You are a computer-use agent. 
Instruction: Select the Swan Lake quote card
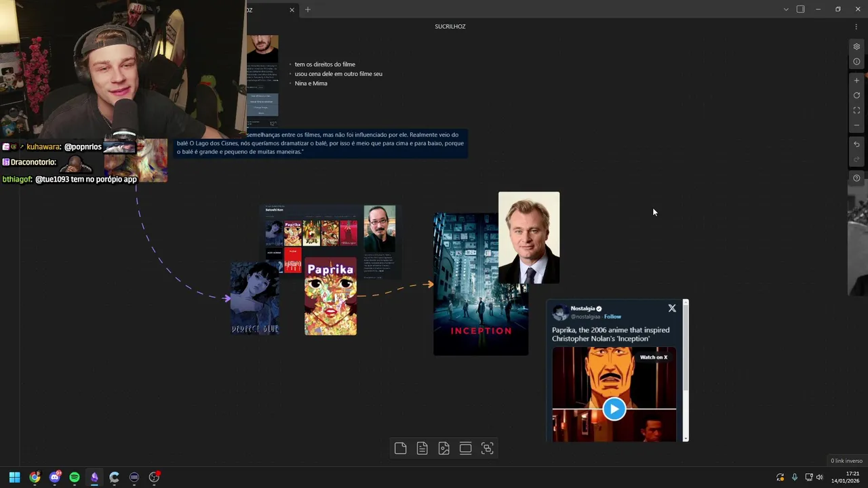pyautogui.click(x=320, y=143)
